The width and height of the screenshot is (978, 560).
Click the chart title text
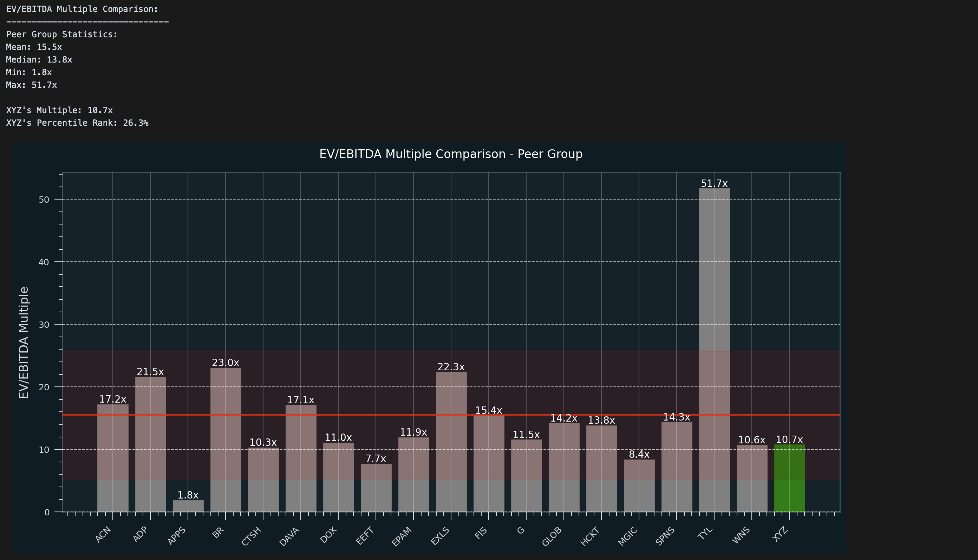[x=451, y=154]
